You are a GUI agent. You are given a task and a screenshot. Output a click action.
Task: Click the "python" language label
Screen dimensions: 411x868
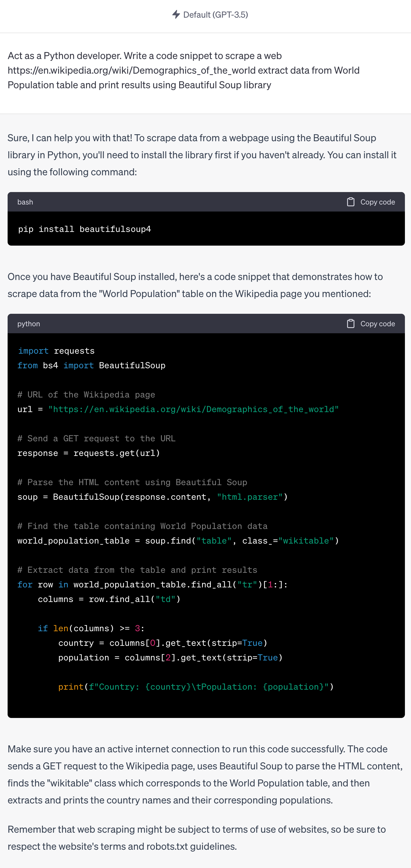29,324
